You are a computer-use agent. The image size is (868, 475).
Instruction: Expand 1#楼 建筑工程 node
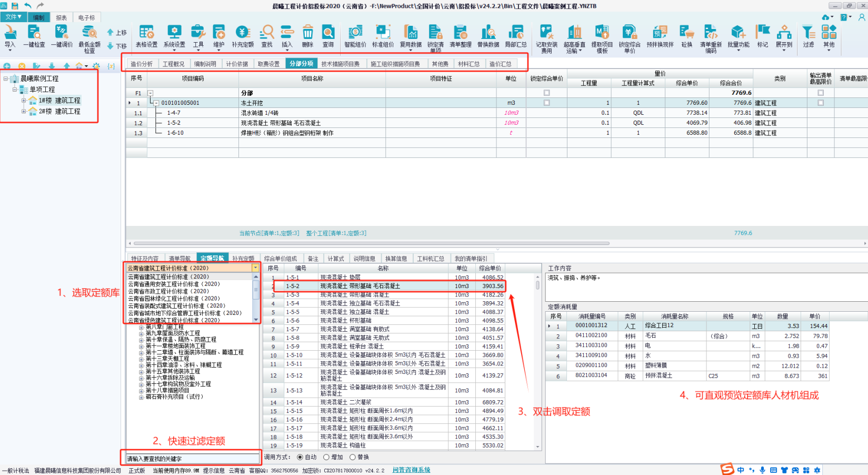pyautogui.click(x=24, y=100)
